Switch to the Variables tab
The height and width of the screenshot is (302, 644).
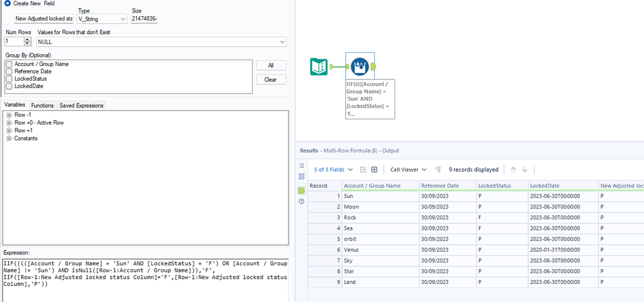14,105
